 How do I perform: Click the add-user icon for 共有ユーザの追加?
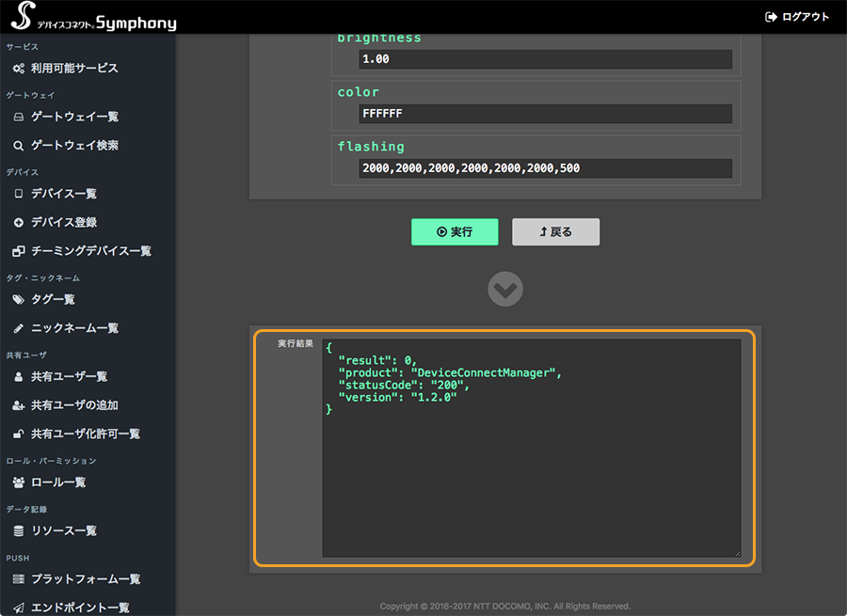(x=19, y=405)
